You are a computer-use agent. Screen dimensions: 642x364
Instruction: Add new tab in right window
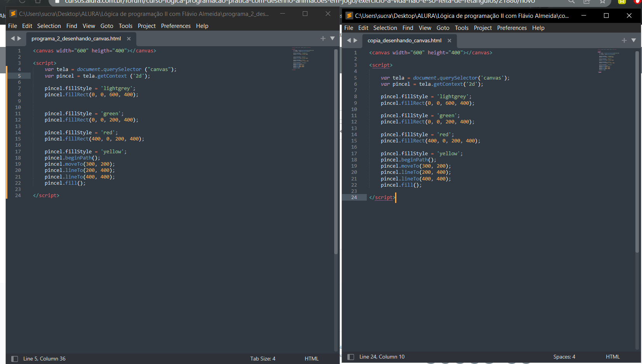click(624, 40)
